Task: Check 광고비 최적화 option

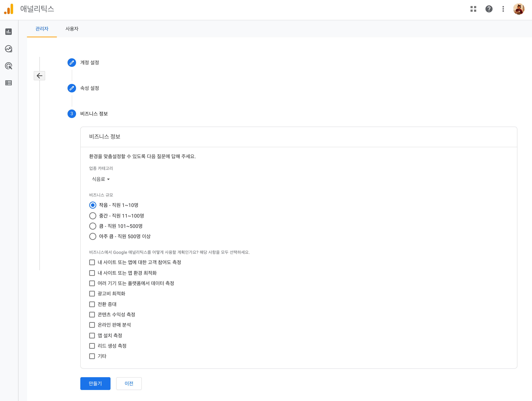Action: tap(92, 294)
